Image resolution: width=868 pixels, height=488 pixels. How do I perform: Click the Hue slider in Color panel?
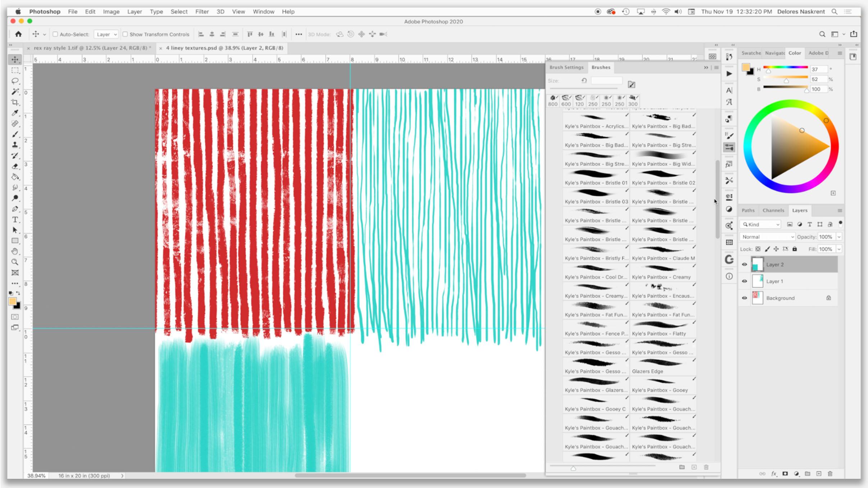click(x=785, y=67)
